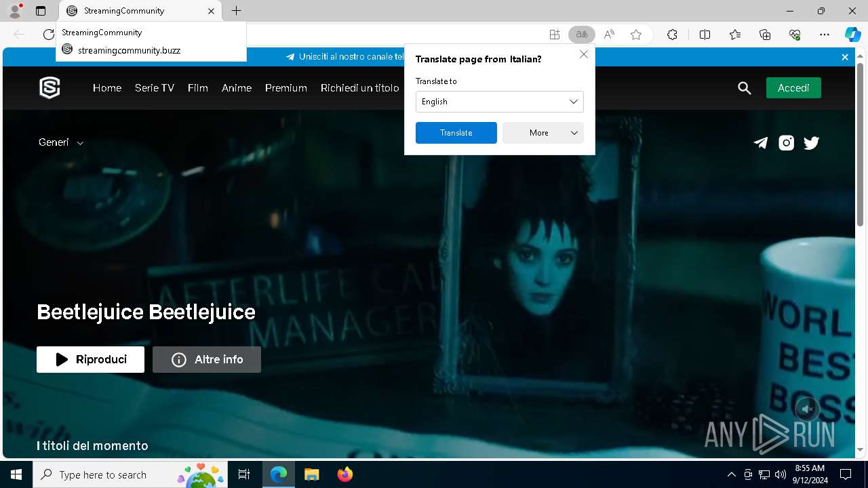Image resolution: width=868 pixels, height=488 pixels.
Task: Close the translate popup
Action: point(584,54)
